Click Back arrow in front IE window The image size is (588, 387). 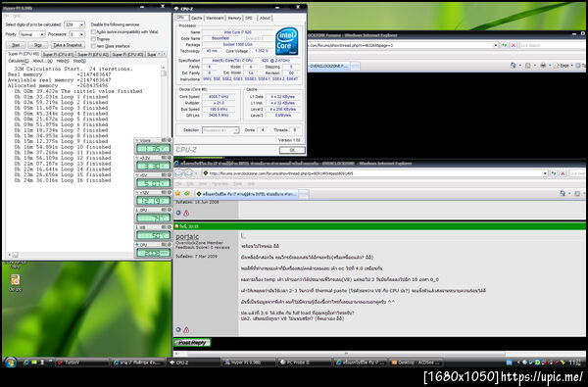click(179, 173)
